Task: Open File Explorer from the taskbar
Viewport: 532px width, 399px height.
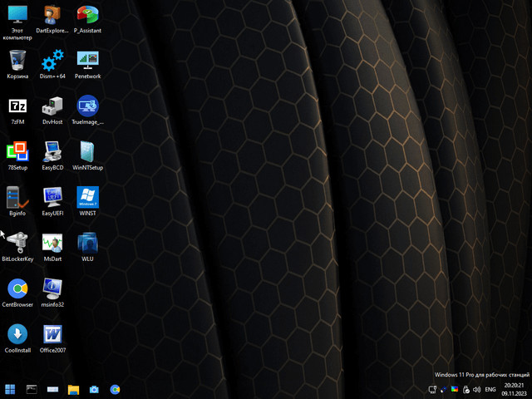Action: coord(73,389)
